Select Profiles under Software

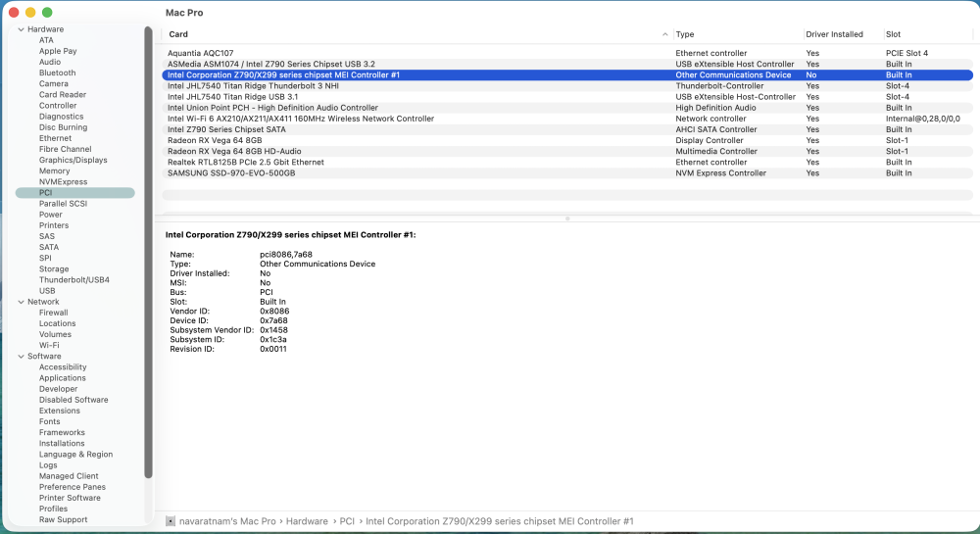pyautogui.click(x=53, y=510)
